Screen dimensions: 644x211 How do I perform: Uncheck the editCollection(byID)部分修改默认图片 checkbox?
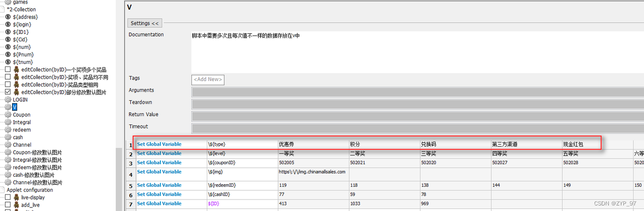pyautogui.click(x=8, y=92)
